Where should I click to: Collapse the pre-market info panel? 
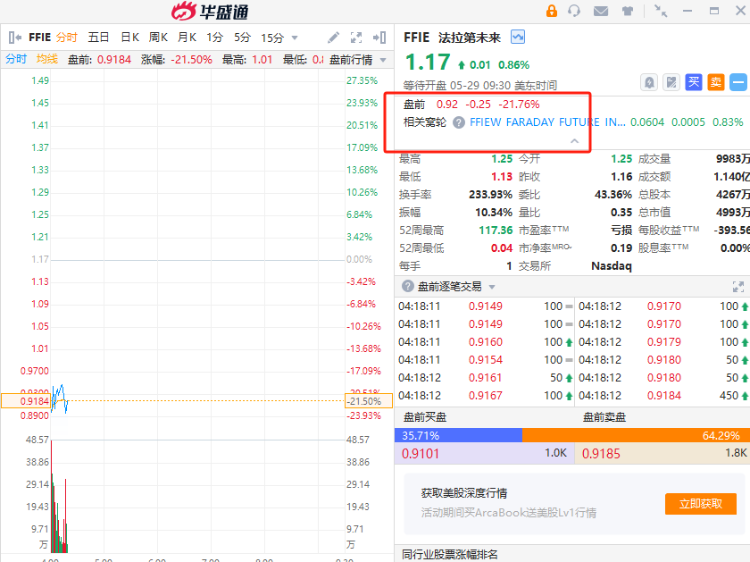574,142
